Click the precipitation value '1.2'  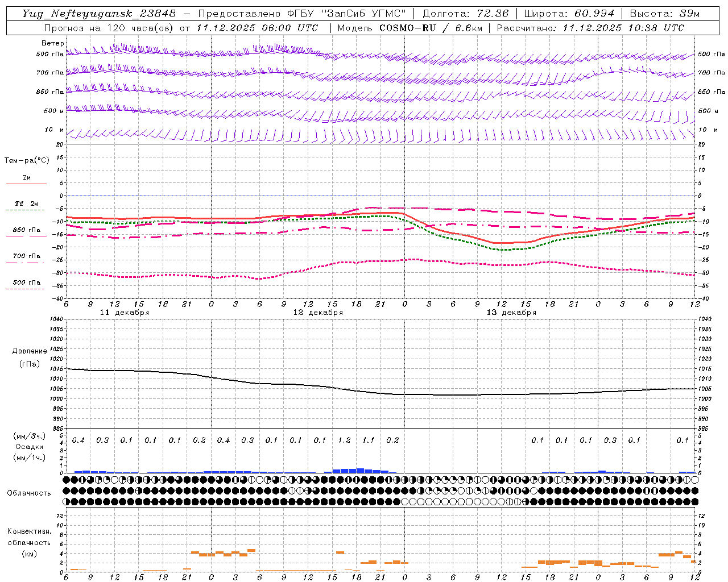pos(344,440)
